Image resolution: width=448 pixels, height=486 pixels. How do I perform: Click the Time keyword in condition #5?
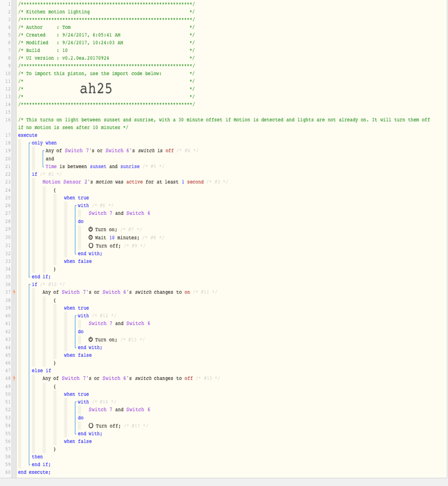51,167
